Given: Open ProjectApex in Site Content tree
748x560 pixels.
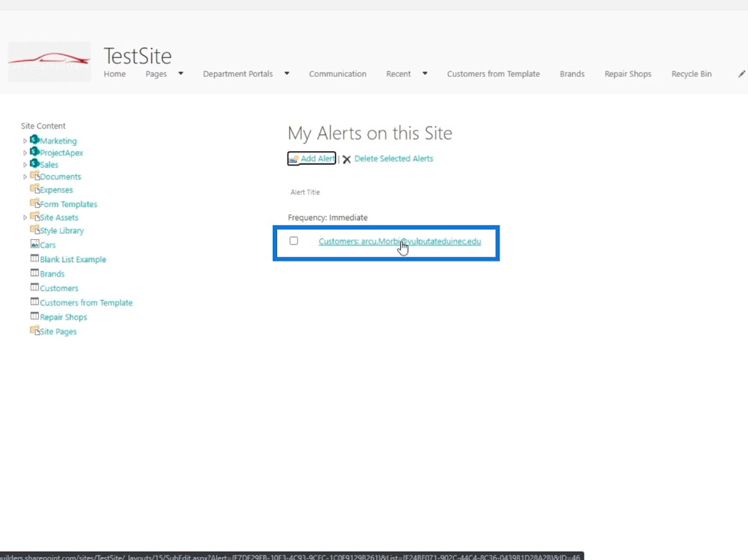Looking at the screenshot, I should 62,153.
